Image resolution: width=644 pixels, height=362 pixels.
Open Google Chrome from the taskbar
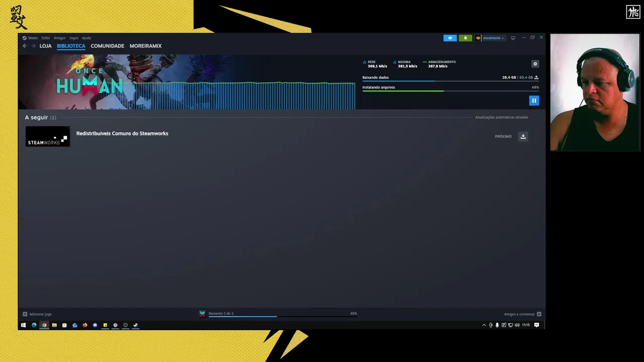point(44,325)
